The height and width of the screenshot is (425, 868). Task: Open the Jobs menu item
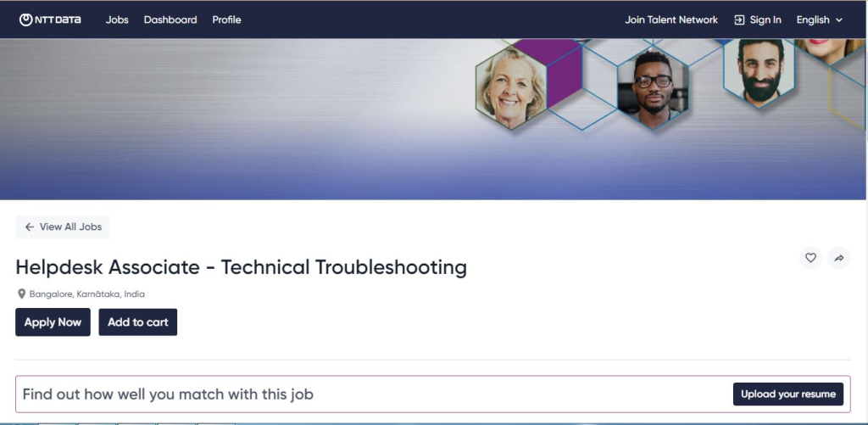[117, 20]
